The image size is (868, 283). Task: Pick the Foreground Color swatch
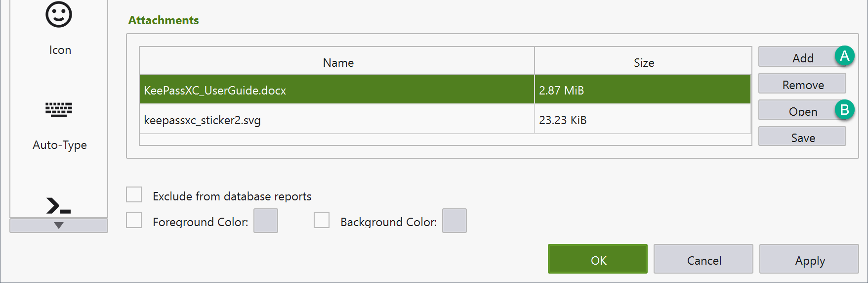[x=266, y=221]
